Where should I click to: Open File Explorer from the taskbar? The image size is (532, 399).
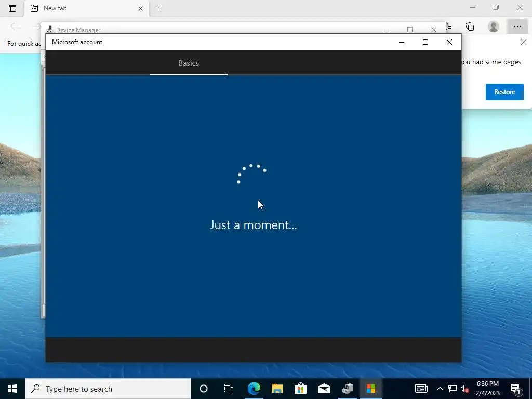click(x=277, y=389)
